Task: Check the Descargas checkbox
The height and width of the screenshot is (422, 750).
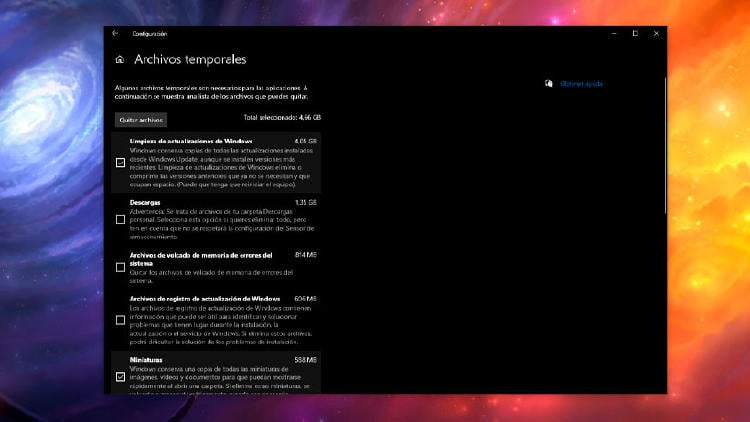Action: coord(121,220)
